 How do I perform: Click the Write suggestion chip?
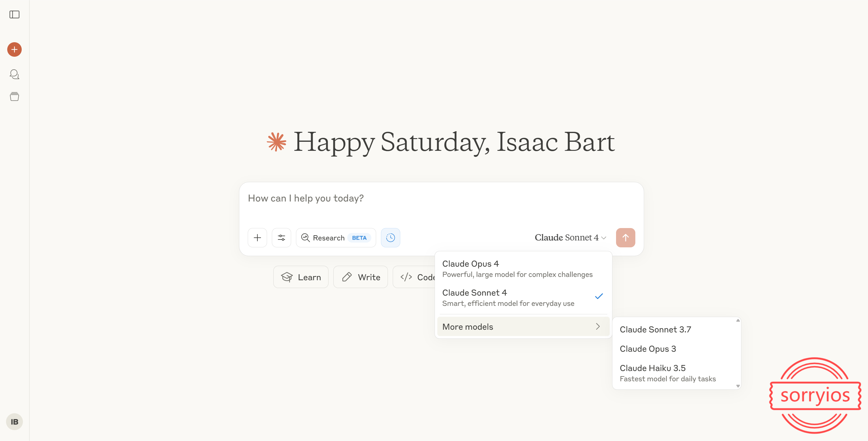pyautogui.click(x=360, y=277)
